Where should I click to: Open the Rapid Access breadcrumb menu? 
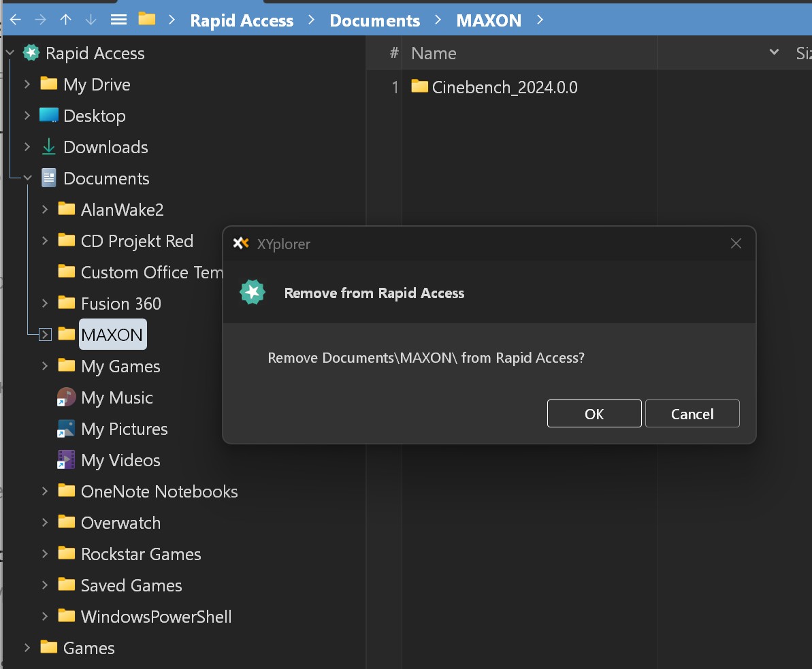point(242,20)
